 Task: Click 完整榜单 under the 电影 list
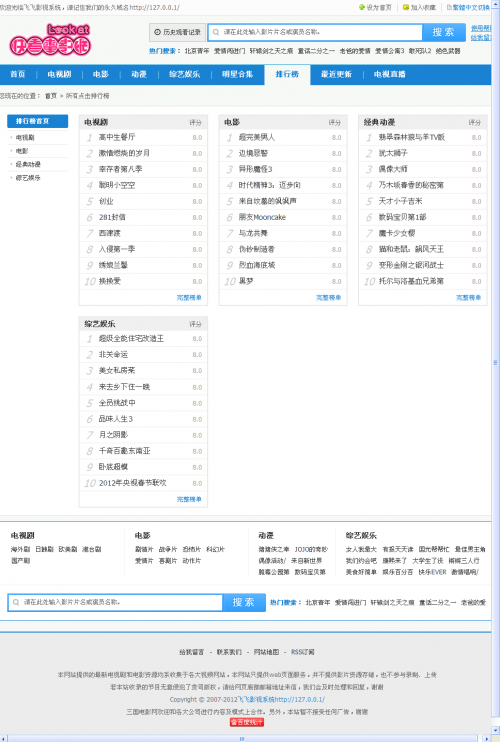pyautogui.click(x=329, y=298)
